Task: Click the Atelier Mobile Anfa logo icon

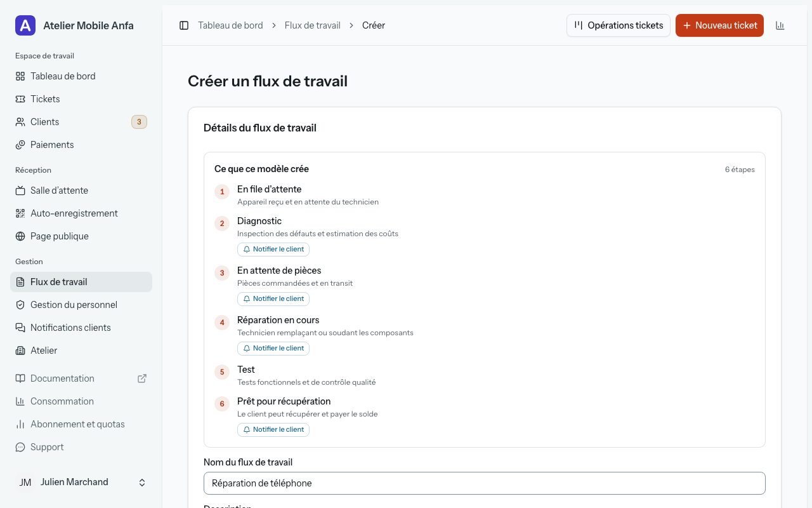Action: [x=25, y=25]
